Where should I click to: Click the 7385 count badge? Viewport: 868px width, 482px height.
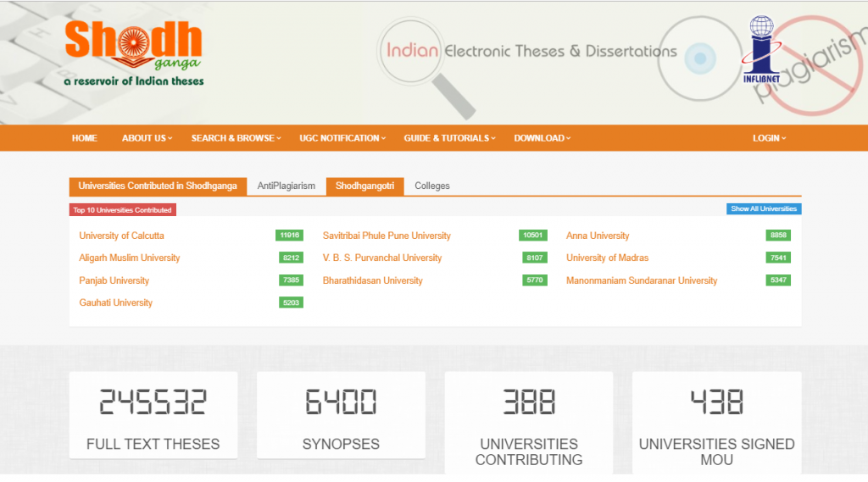point(292,280)
